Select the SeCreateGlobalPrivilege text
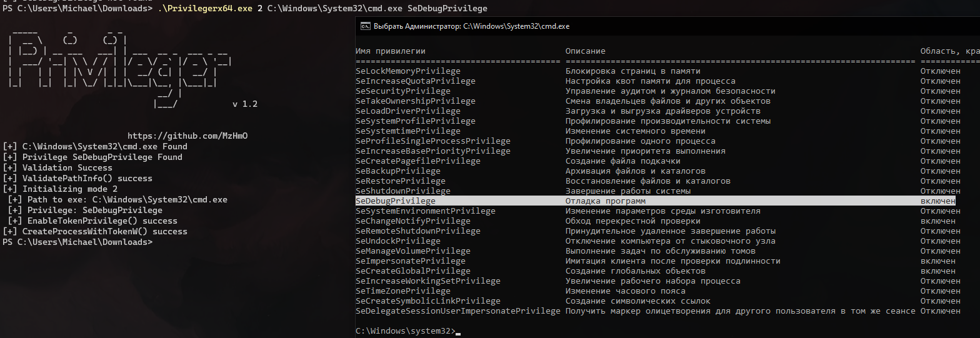The height and width of the screenshot is (338, 980). [413, 271]
